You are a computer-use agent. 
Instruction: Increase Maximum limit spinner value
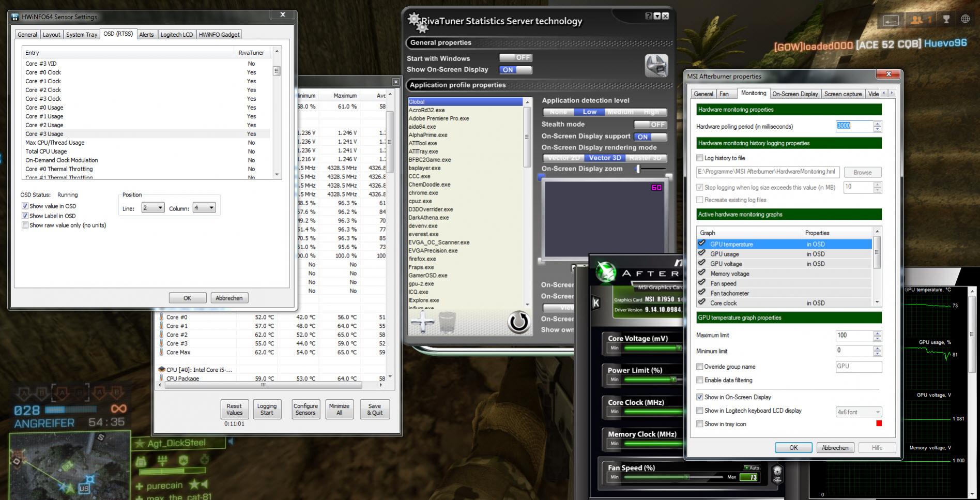[878, 333]
